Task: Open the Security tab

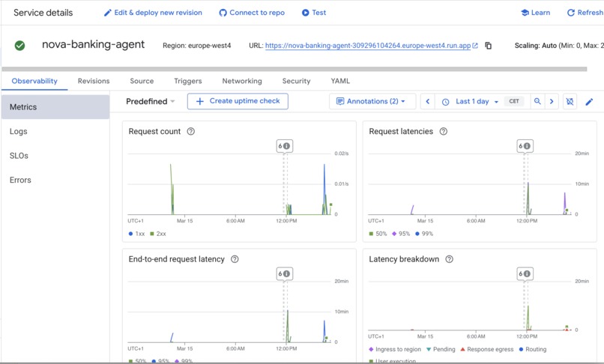Action: coord(296,81)
